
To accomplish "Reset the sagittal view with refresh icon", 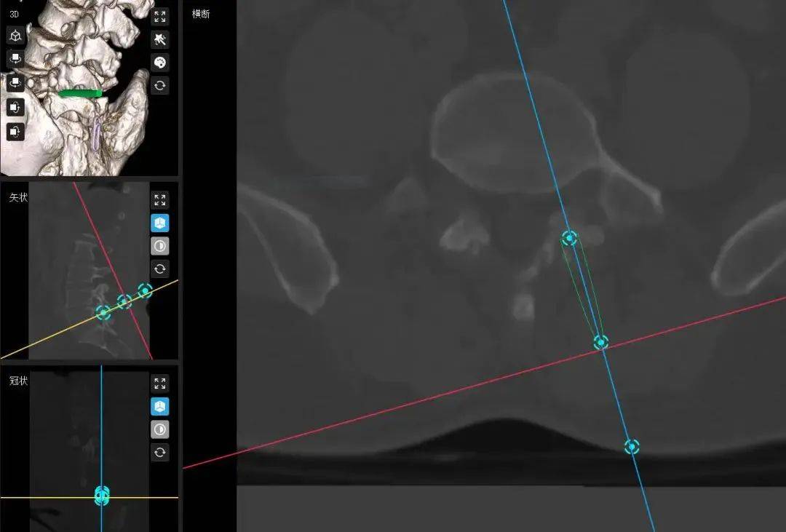I will click(160, 269).
